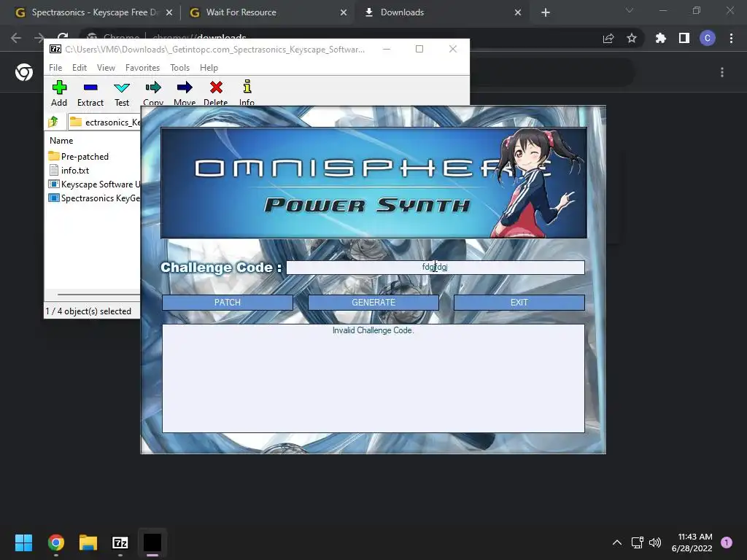This screenshot has width=747, height=560.
Task: Click the black keygen taskbar icon
Action: (x=152, y=542)
